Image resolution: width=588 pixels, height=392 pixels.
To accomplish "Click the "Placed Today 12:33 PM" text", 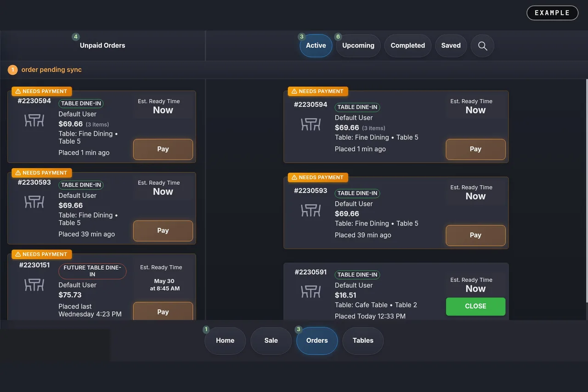I will coord(370,316).
